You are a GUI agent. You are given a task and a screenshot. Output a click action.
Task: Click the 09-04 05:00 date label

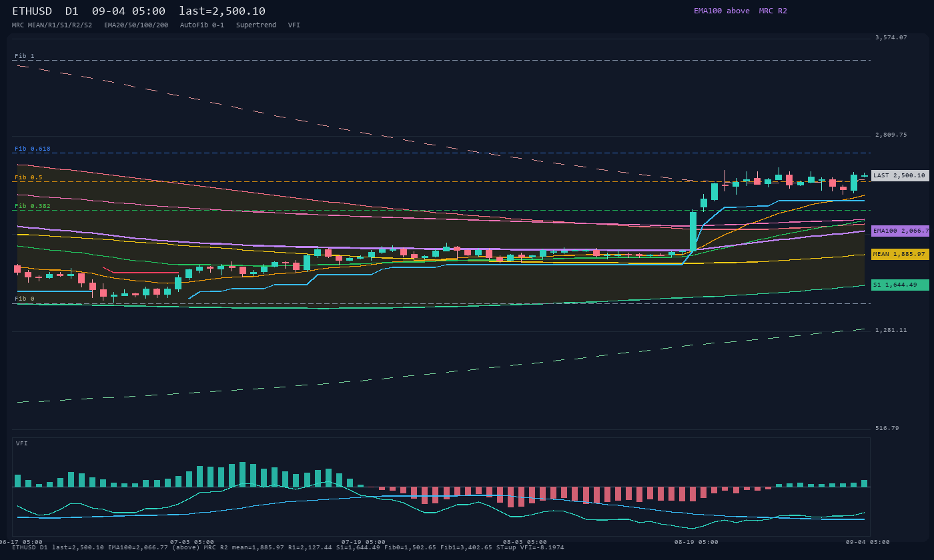point(868,542)
